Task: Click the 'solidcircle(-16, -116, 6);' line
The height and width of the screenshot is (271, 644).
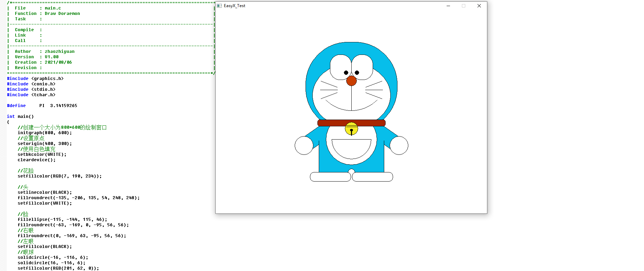Action: tap(53, 257)
